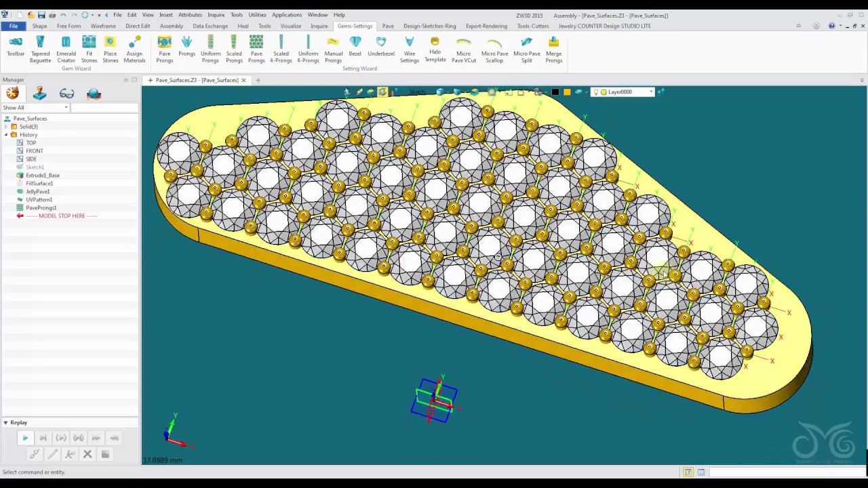This screenshot has width=868, height=488.
Task: Open the Gems-Settings Toolbar tool
Action: click(16, 46)
